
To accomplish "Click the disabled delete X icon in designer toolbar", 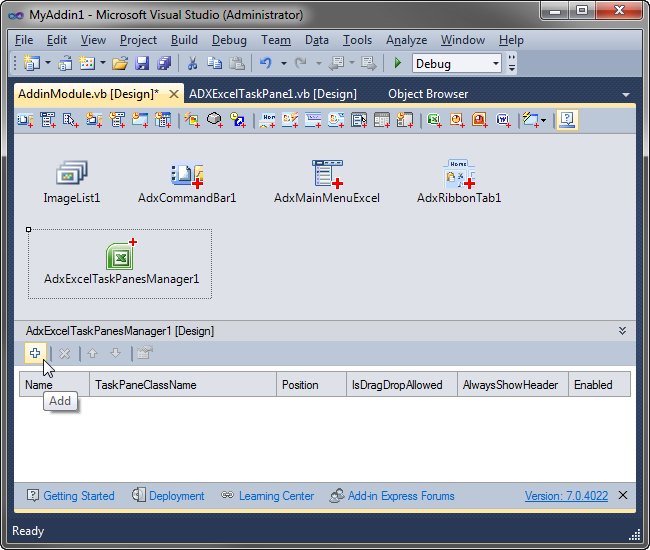I will [x=64, y=353].
